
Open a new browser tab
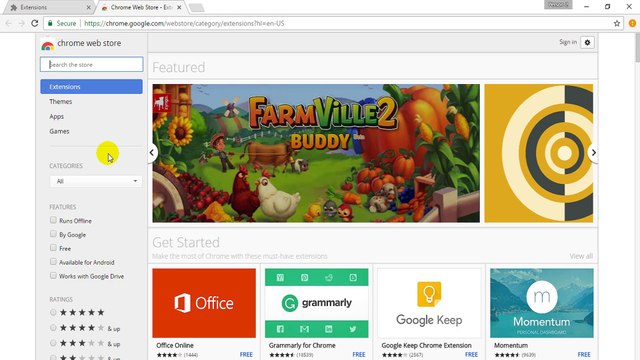click(x=197, y=8)
